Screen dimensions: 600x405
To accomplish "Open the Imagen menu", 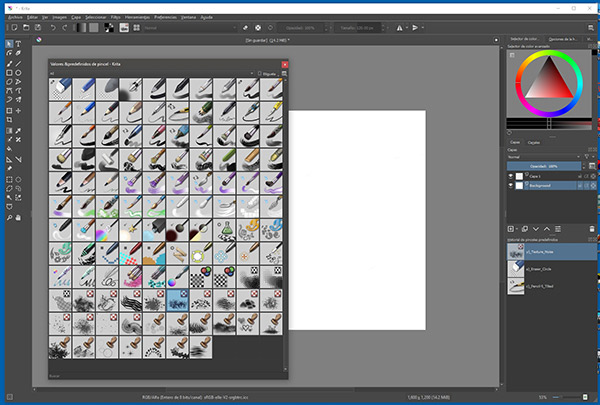I will tap(59, 17).
